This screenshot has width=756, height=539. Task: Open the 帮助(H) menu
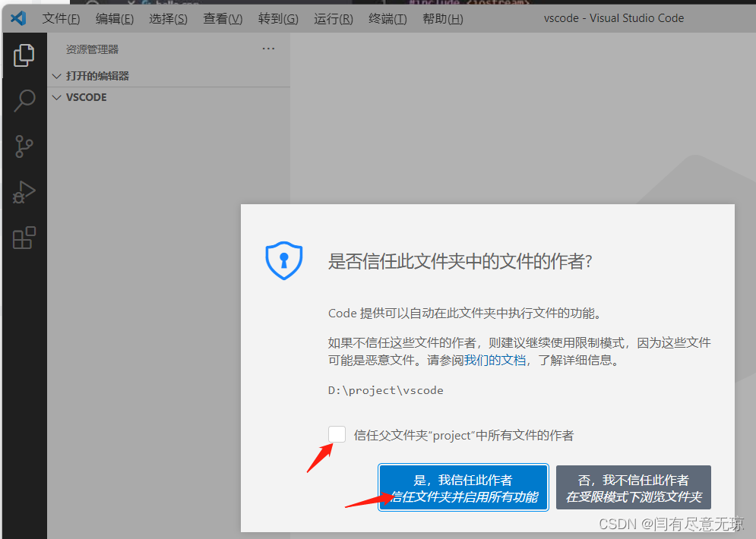coord(443,19)
